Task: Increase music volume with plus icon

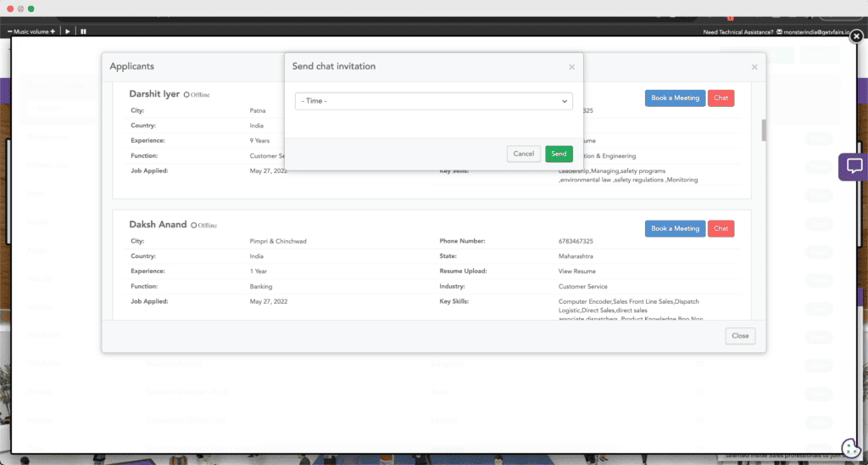Action: tap(53, 31)
